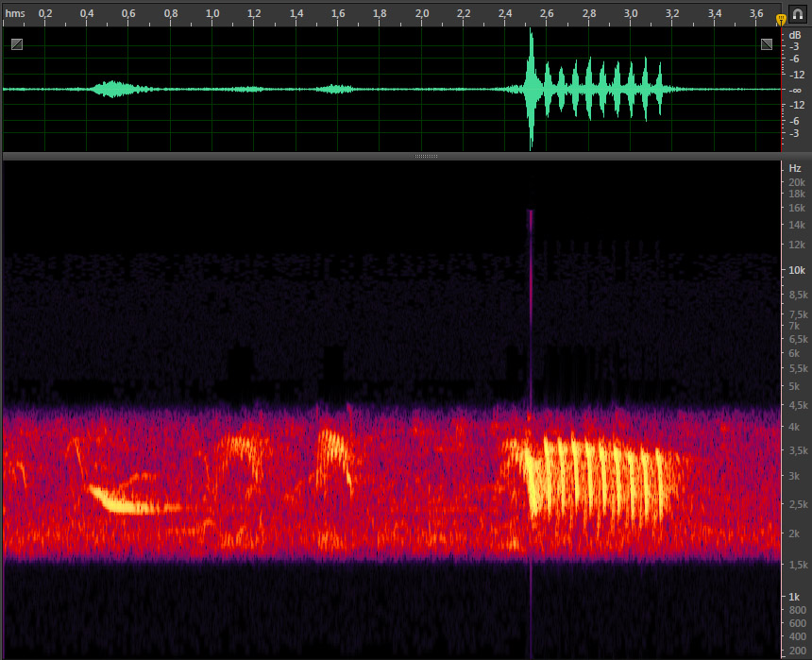The image size is (812, 660).
Task: Click the 3,4 mark on the time ruler
Action: point(715,13)
